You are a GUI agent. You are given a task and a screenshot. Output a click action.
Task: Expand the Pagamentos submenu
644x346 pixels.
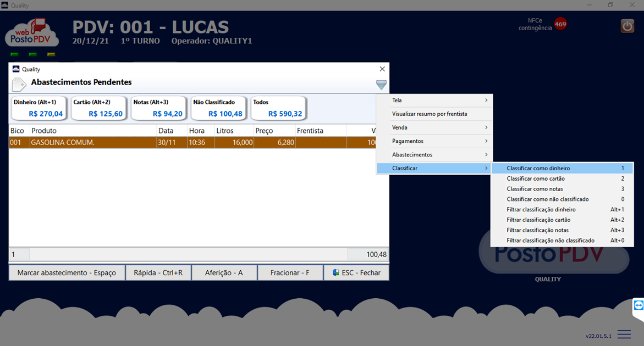point(434,141)
